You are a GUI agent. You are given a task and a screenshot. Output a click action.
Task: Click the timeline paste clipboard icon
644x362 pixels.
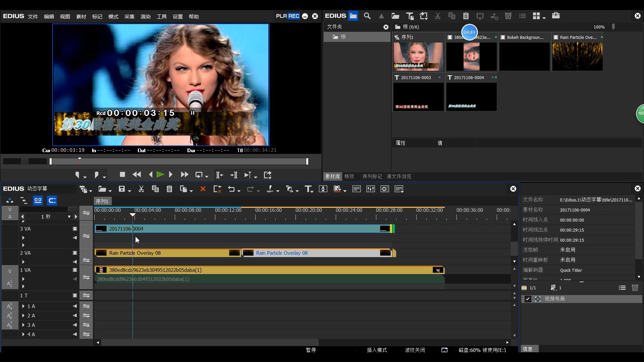click(x=169, y=189)
